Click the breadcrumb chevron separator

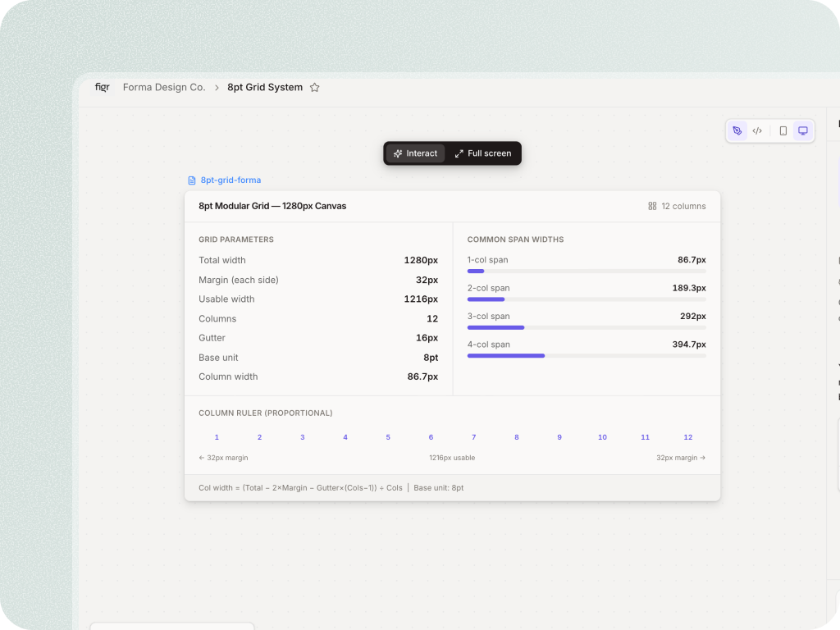217,88
